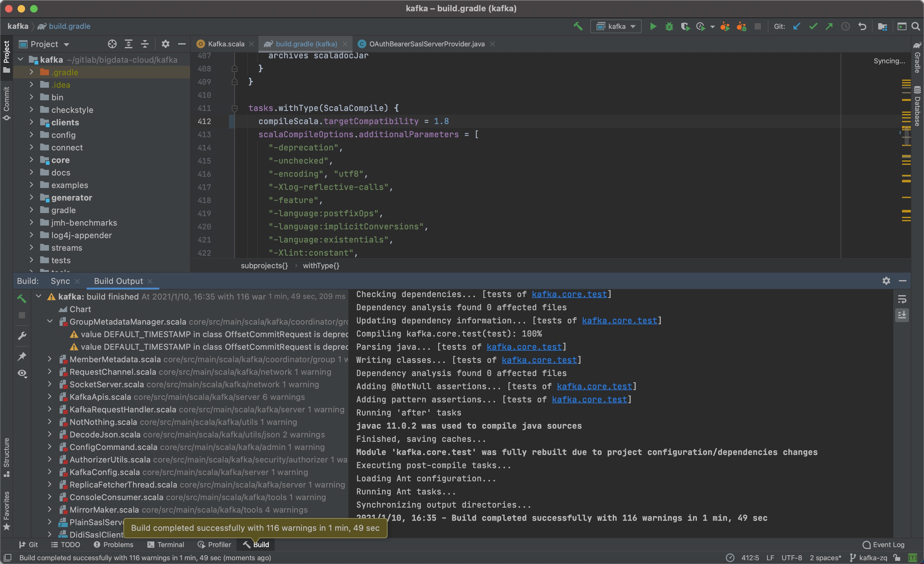Viewport: 924px width, 564px height.
Task: Toggle the warnings filter eye in Build panel
Action: [x=22, y=373]
